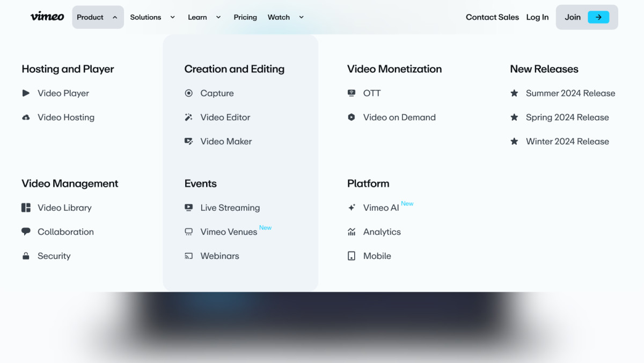Image resolution: width=644 pixels, height=363 pixels.
Task: Open the Video on Demand link
Action: point(399,117)
